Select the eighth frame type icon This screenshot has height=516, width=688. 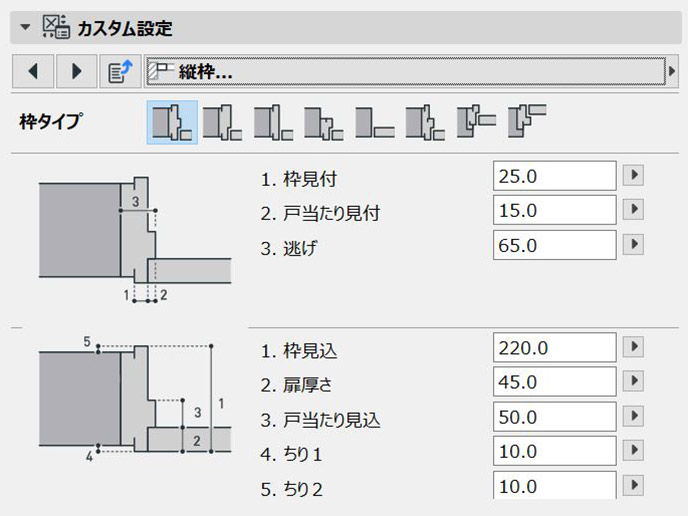[527, 121]
